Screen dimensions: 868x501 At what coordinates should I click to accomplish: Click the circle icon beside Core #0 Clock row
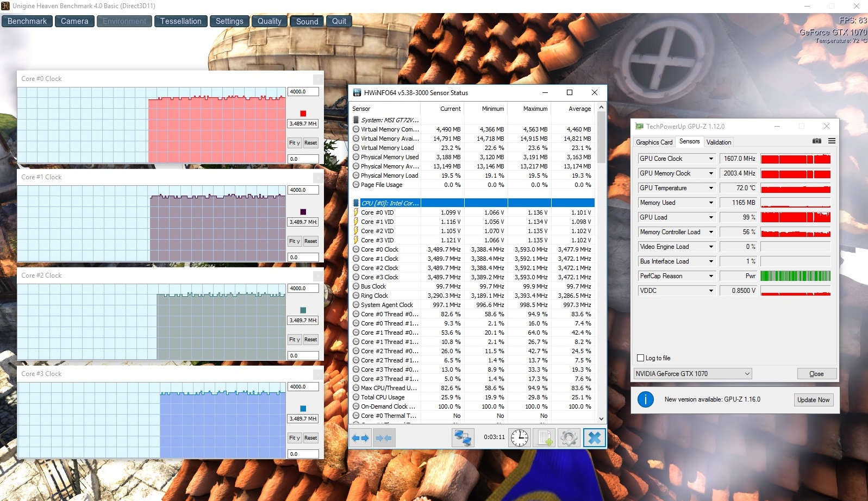coord(356,249)
